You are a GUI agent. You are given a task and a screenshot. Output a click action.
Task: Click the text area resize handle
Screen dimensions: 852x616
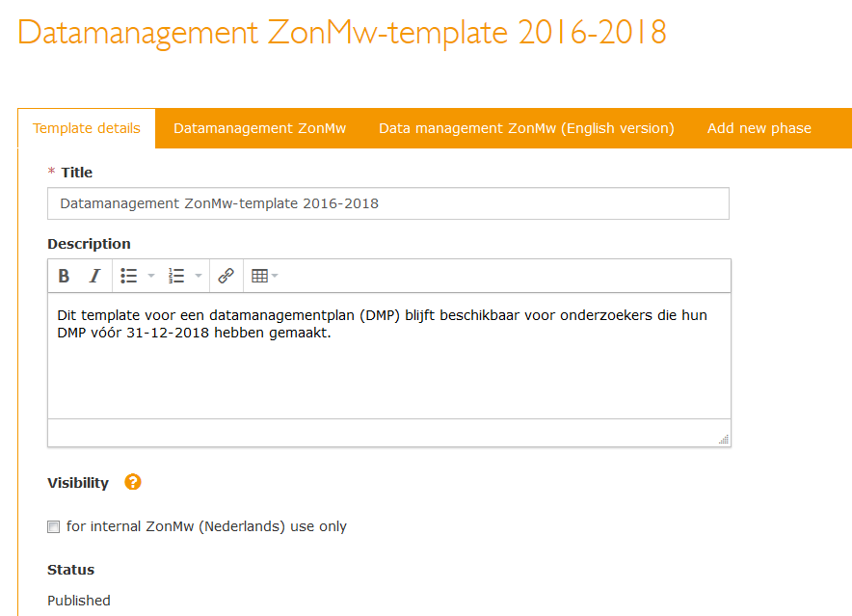[723, 439]
